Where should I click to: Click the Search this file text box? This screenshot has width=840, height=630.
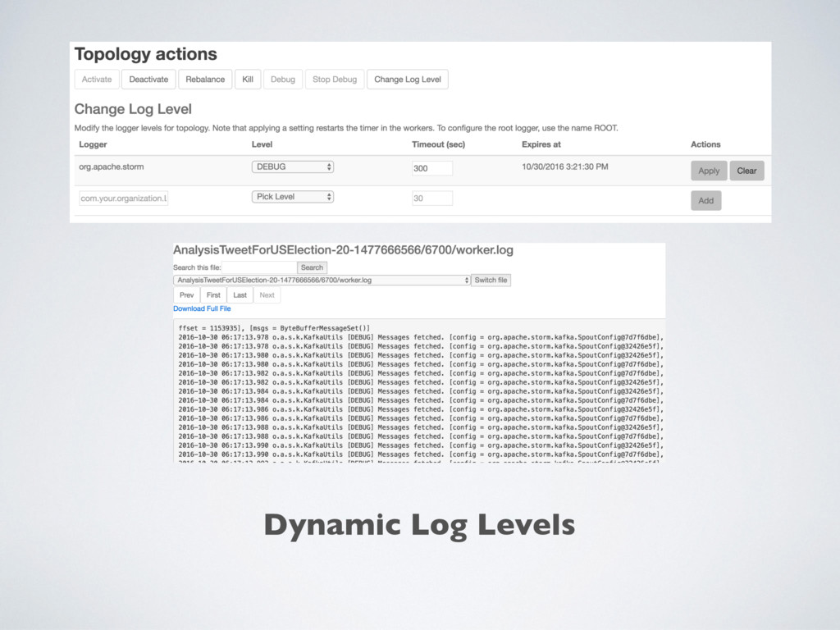click(259, 267)
